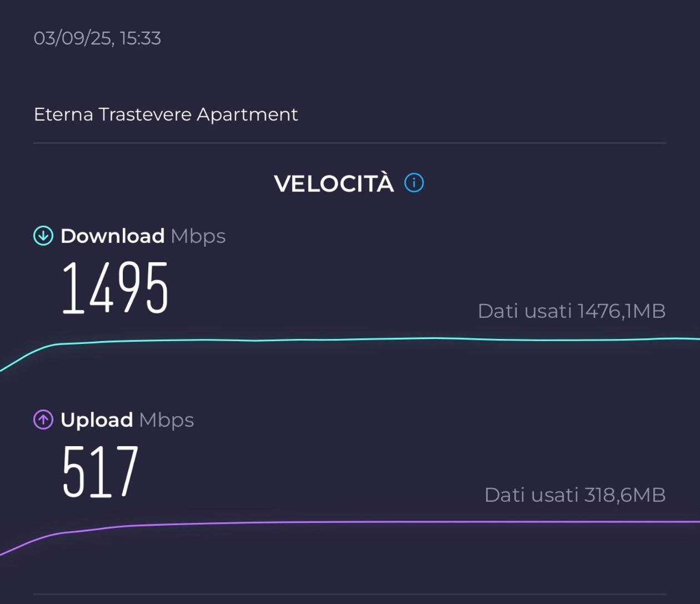Tap the blue information circle beside VELOCITÀ

[413, 183]
